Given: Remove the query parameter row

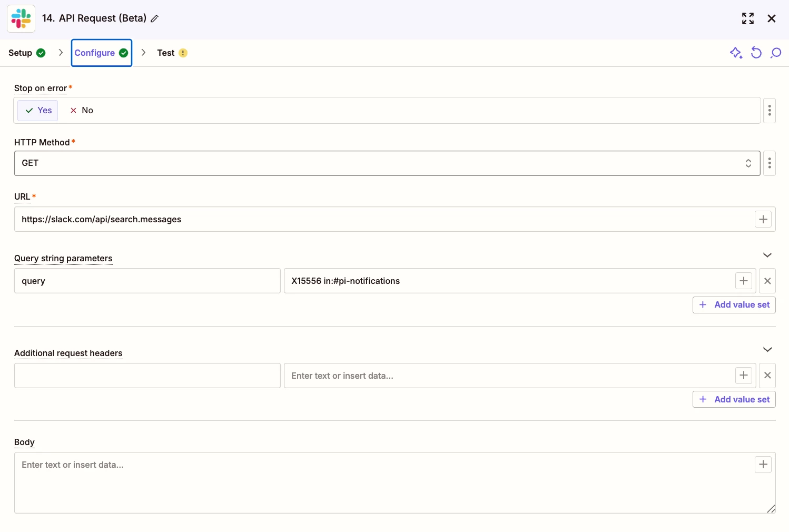Looking at the screenshot, I should [767, 281].
